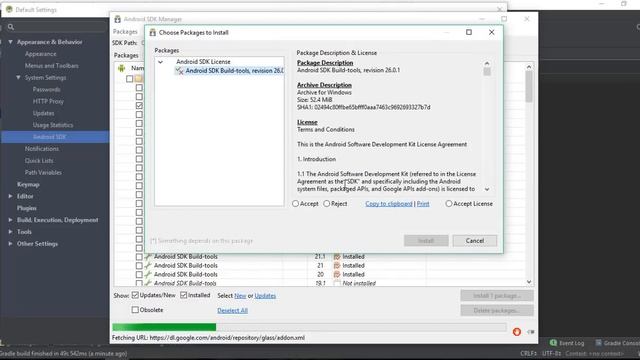Open Notifications settings item
Screen dimensions: 640x360
click(42, 149)
